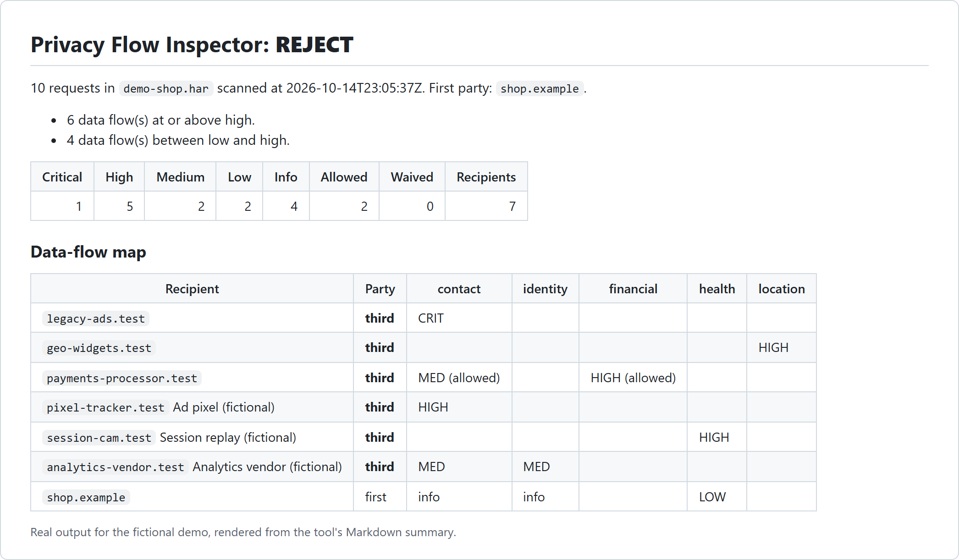The width and height of the screenshot is (959, 560).
Task: Click the High column header in summary table
Action: pos(119,177)
